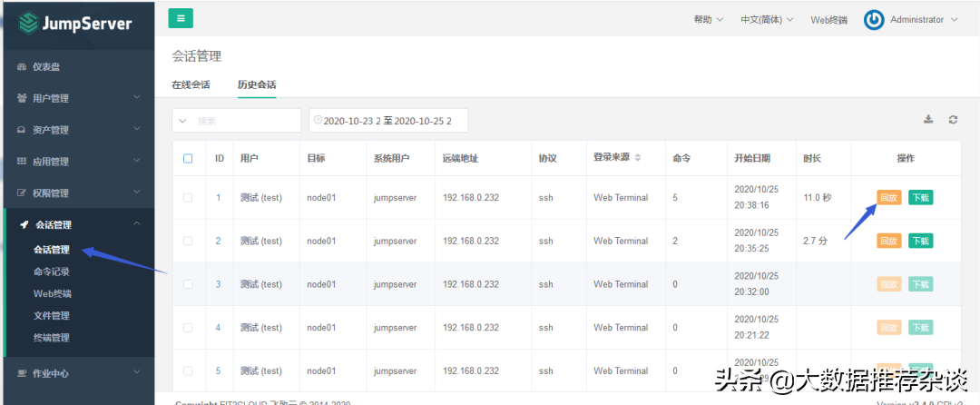Click 回放 replay button for session 1
This screenshot has width=980, height=405.
pos(888,198)
